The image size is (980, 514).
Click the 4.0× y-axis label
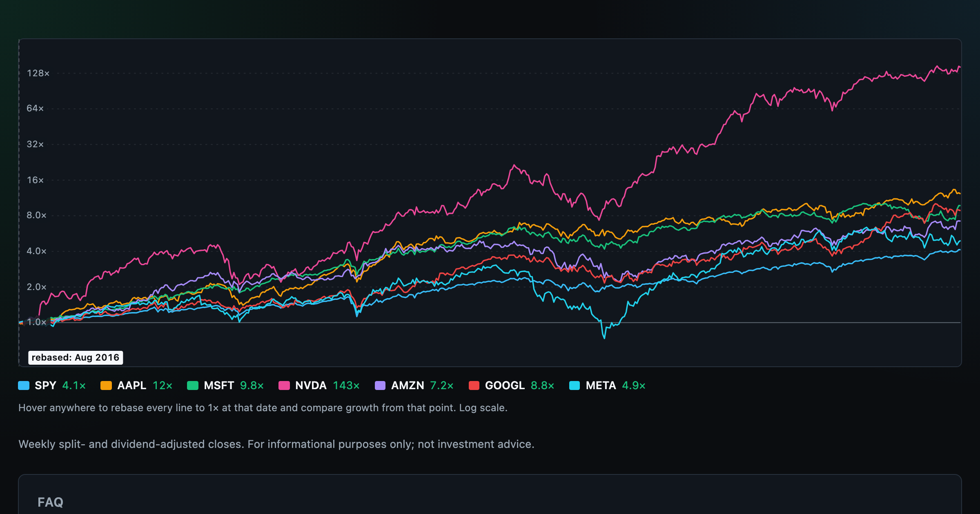coord(37,251)
